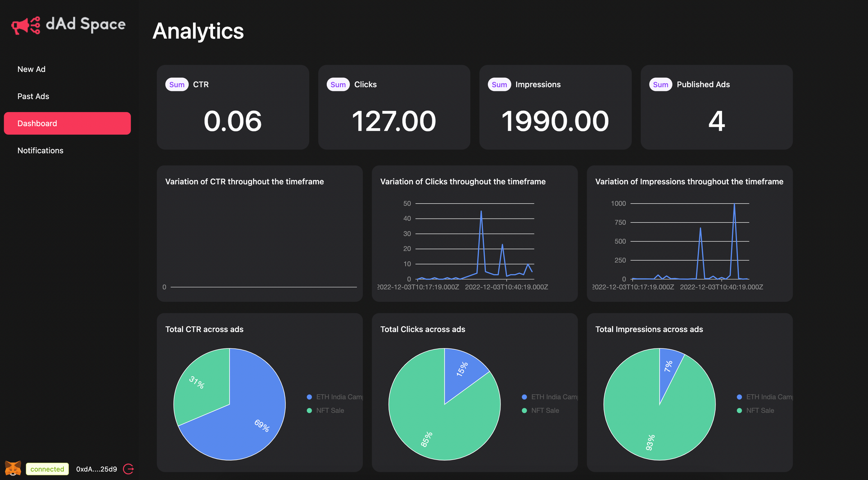Toggle NFT Sale legend in Impressions pie chart
Screen dimensions: 868x480
coord(755,410)
